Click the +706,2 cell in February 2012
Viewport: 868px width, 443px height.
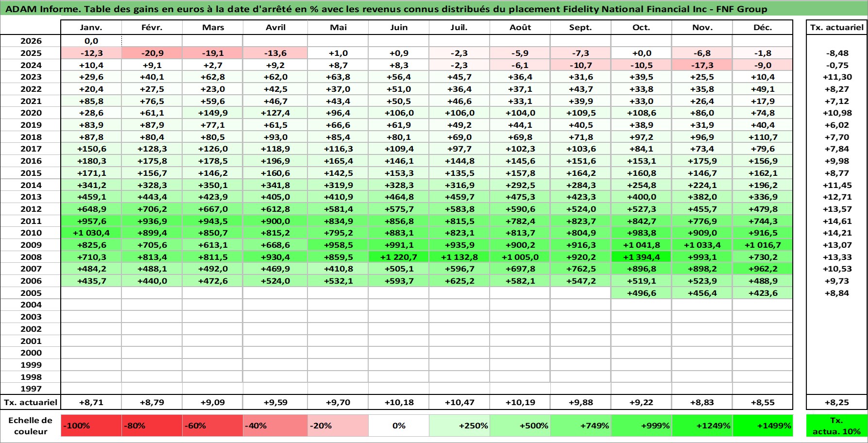[152, 209]
